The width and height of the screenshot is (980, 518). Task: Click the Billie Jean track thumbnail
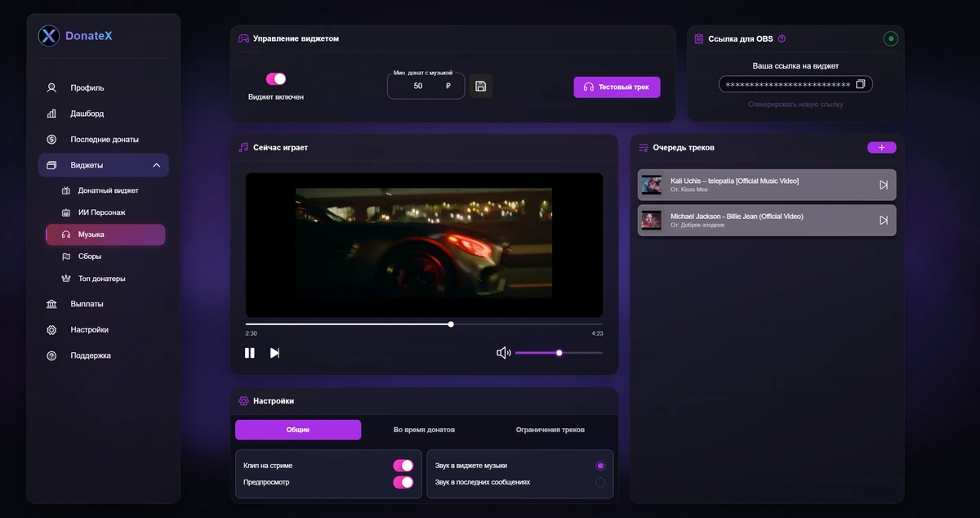pos(652,221)
